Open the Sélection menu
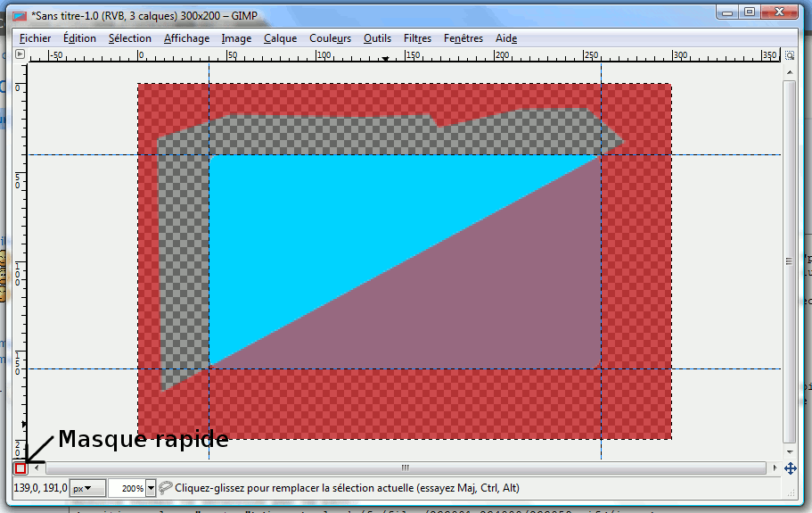 point(130,38)
